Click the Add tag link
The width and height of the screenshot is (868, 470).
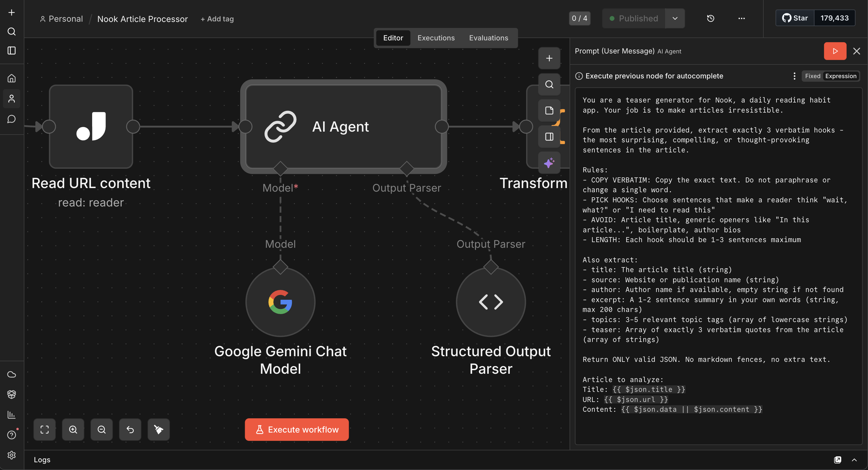point(217,19)
